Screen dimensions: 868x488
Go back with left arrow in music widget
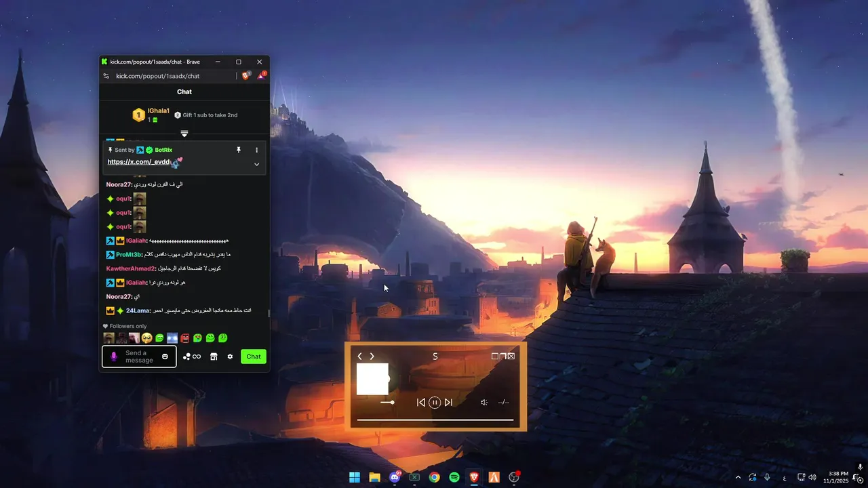359,357
